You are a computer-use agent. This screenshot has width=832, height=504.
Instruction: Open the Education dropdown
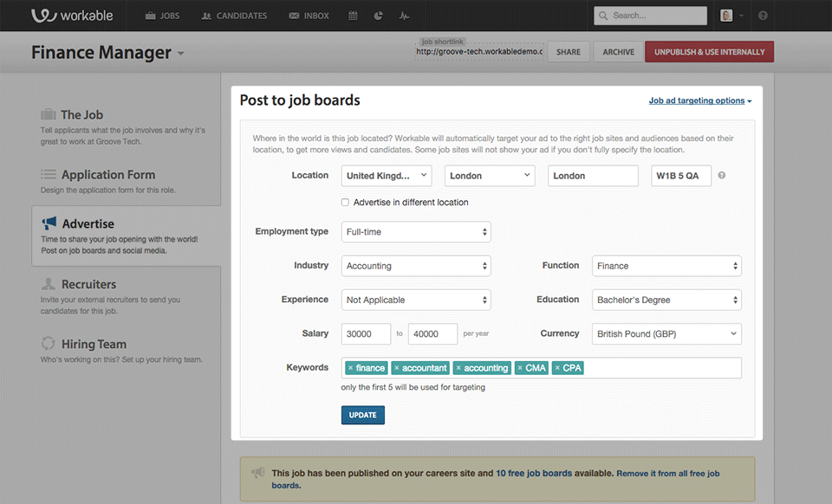coord(666,300)
